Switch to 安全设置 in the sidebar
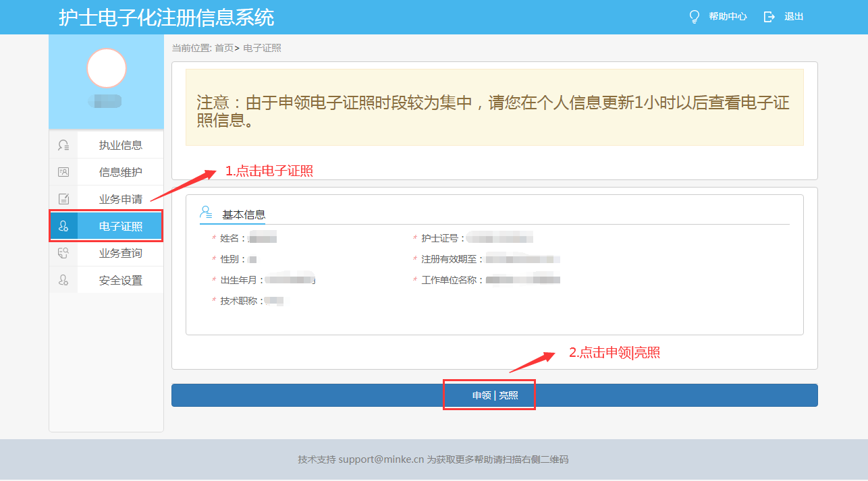868x481 pixels. tap(120, 279)
